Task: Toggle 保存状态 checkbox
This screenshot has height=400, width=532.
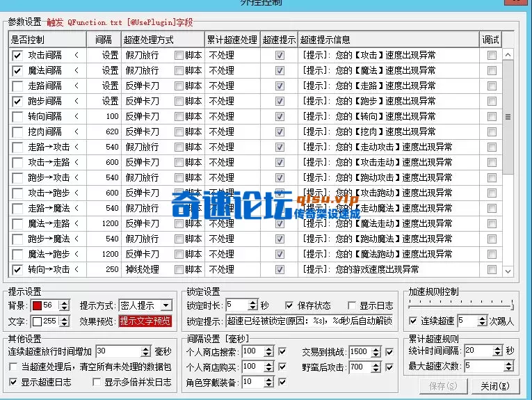Action: point(289,305)
